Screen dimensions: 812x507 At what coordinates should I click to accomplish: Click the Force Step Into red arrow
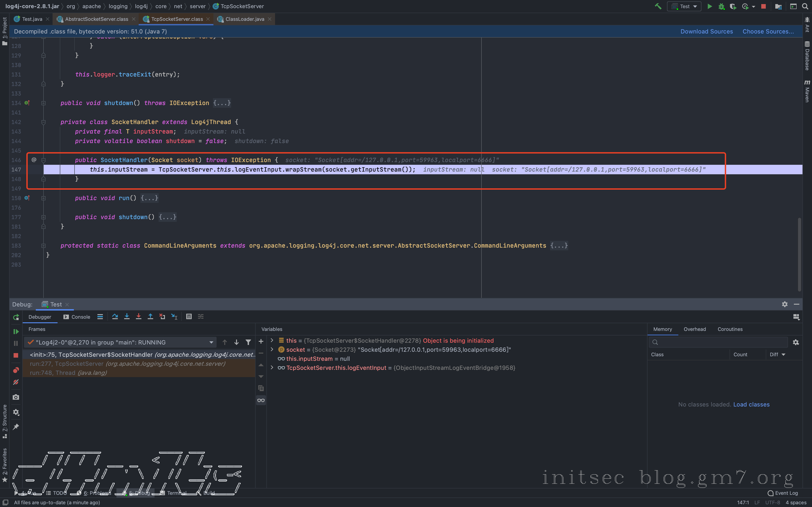pyautogui.click(x=139, y=317)
